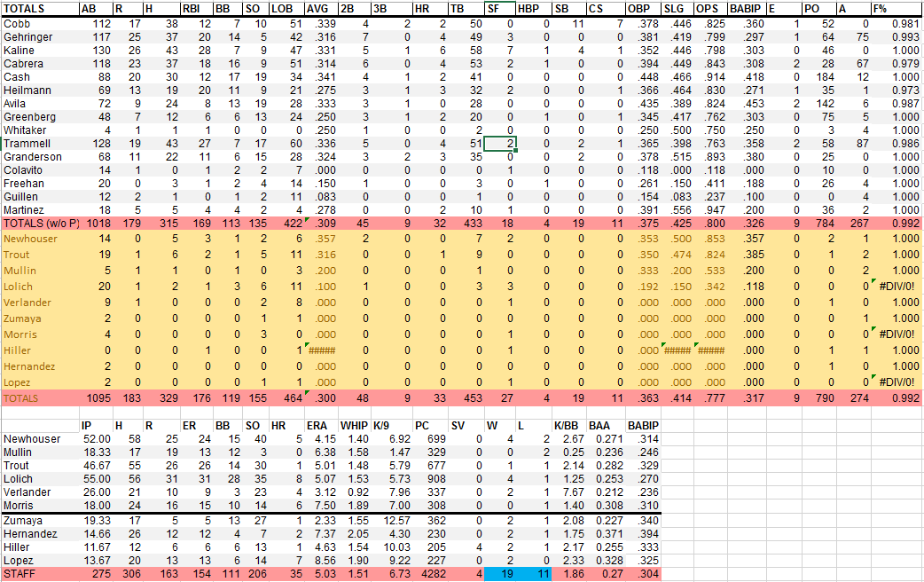
Task: Select the OBP column header
Action: (643, 9)
